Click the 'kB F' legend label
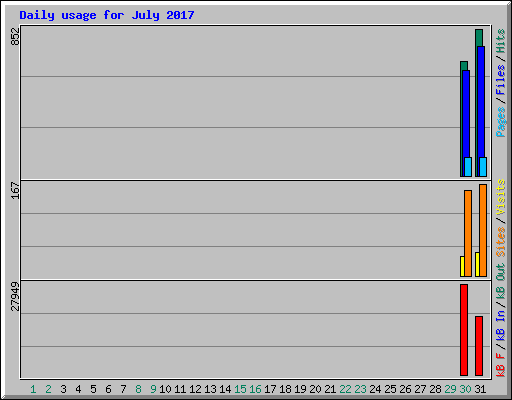Screen dimensions: 512x400 pyautogui.click(x=501, y=365)
